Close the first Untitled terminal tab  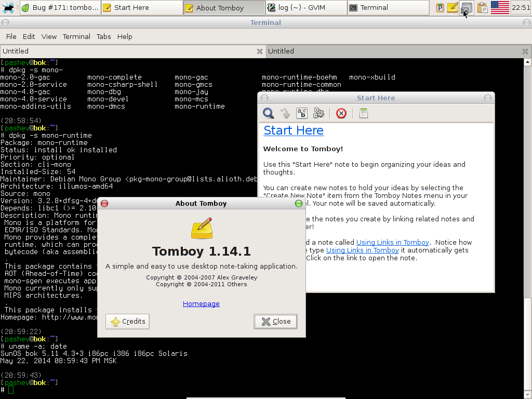point(260,51)
